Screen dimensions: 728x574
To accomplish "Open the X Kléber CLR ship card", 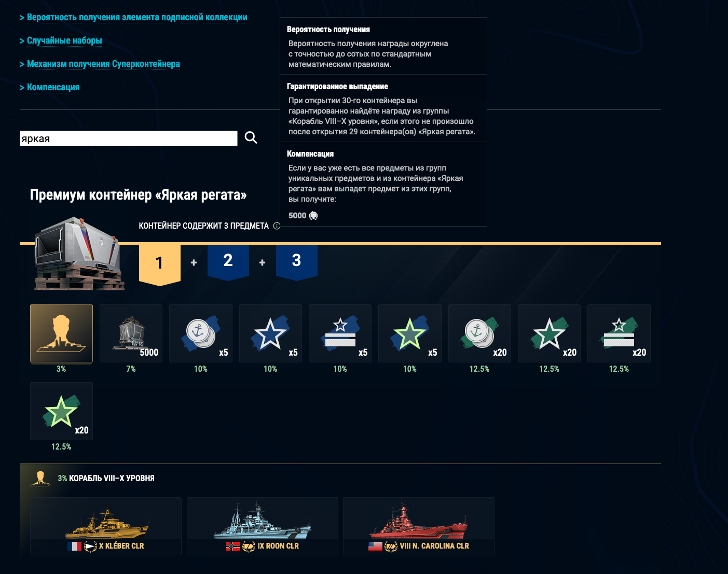I will coord(106,526).
